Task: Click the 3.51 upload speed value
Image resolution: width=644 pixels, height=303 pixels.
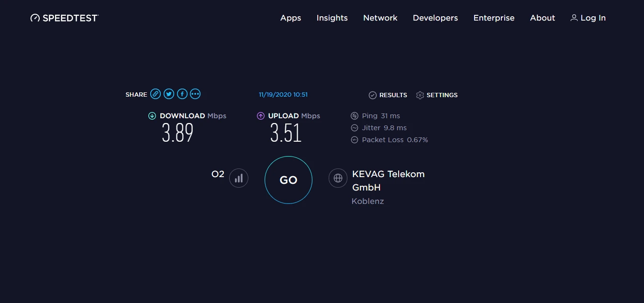Action: (x=286, y=133)
